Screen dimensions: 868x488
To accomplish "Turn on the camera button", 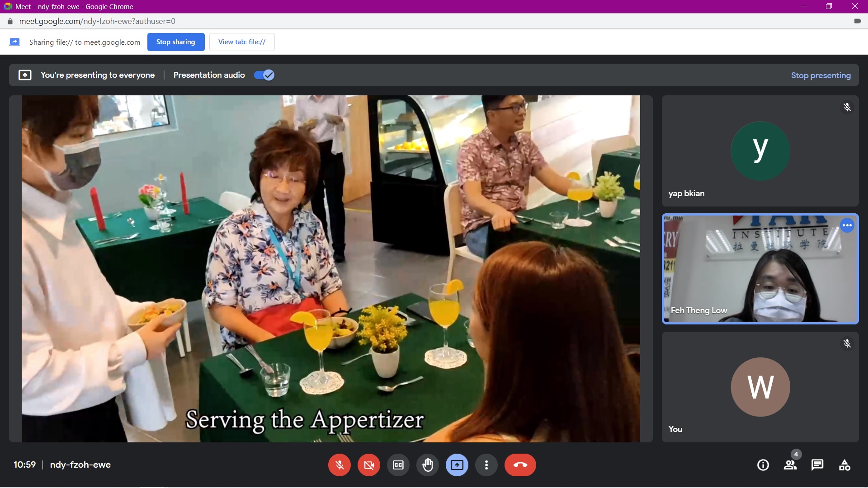I will coord(369,465).
